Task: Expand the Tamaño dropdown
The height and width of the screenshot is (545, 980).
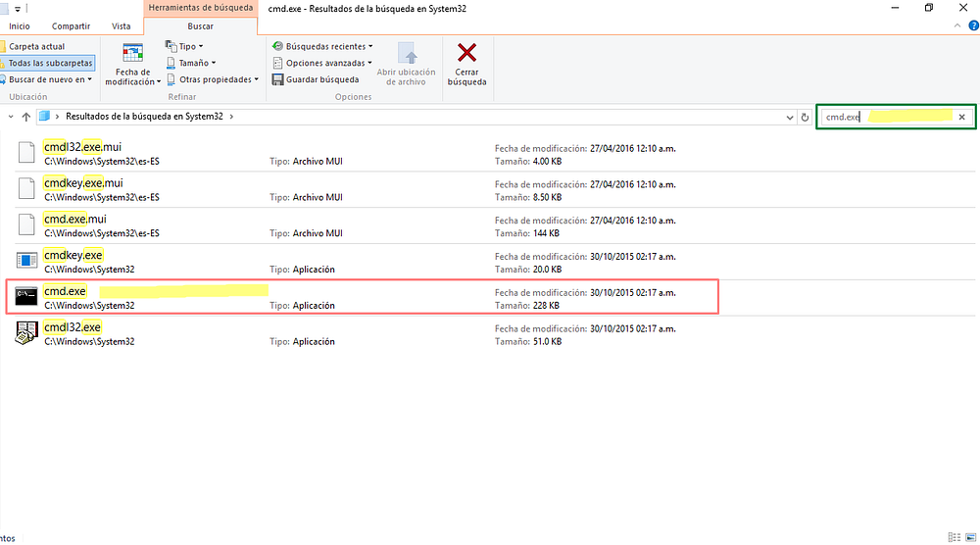Action: 214,63
